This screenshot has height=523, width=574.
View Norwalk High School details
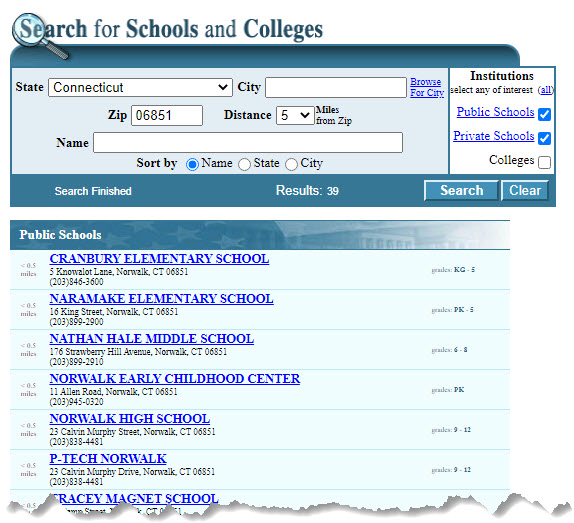(130, 418)
